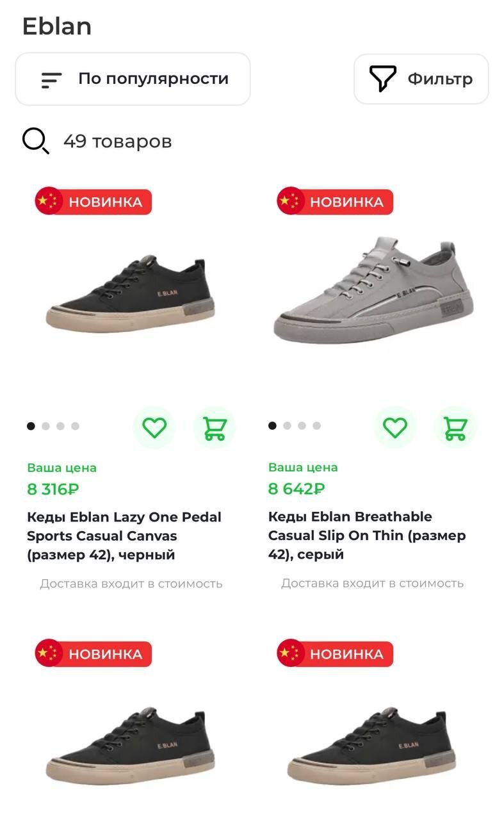
Task: Add gray Eblan Breathable sneakers to cart
Action: tap(455, 427)
